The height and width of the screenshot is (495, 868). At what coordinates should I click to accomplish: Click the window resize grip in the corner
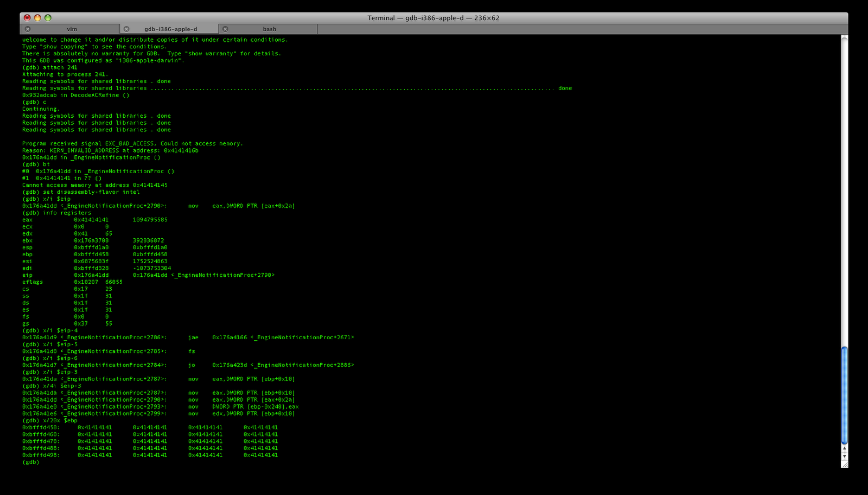[x=844, y=466]
